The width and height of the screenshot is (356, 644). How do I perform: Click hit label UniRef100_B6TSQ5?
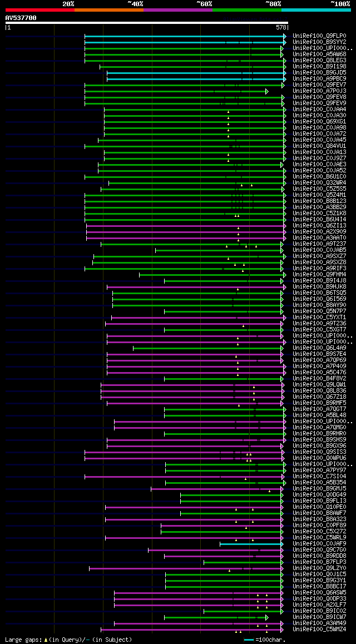point(319,293)
